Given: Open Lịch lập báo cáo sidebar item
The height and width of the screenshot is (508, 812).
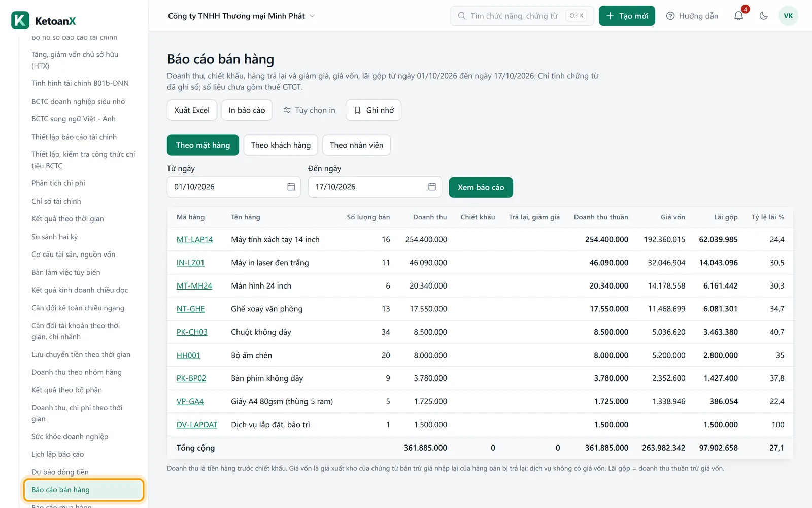Looking at the screenshot, I should (x=57, y=454).
